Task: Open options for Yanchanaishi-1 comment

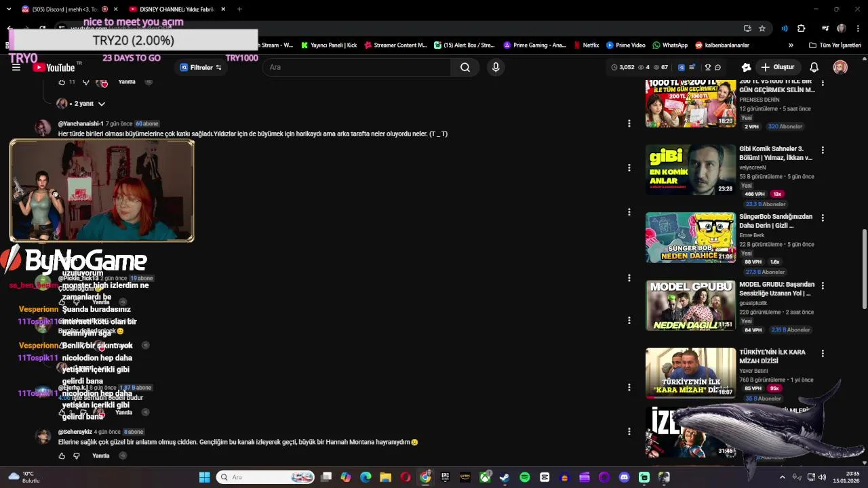Action: (x=629, y=123)
